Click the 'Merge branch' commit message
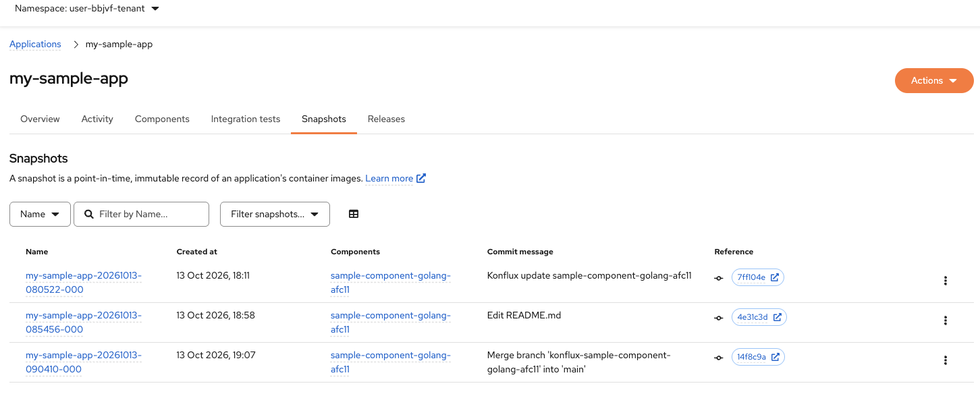980x394 pixels. 578,362
